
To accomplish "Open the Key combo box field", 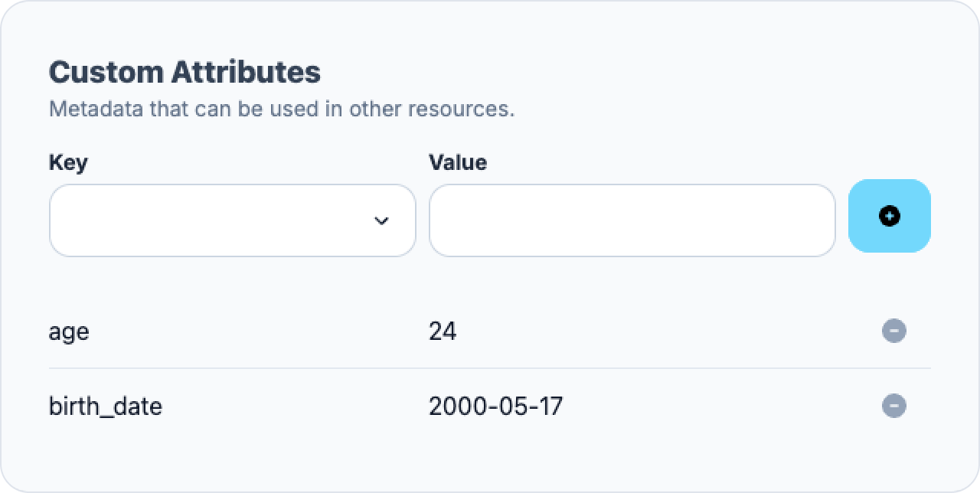I will pos(233,220).
